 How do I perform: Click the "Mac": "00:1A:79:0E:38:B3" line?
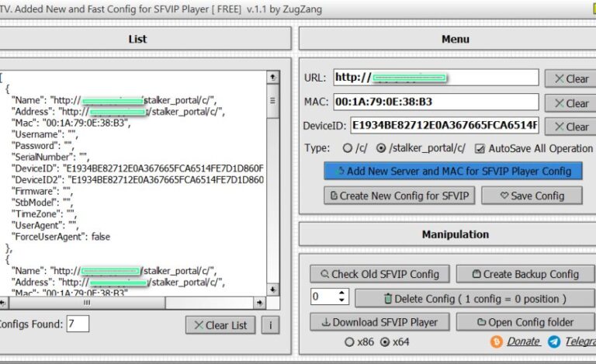(x=71, y=123)
